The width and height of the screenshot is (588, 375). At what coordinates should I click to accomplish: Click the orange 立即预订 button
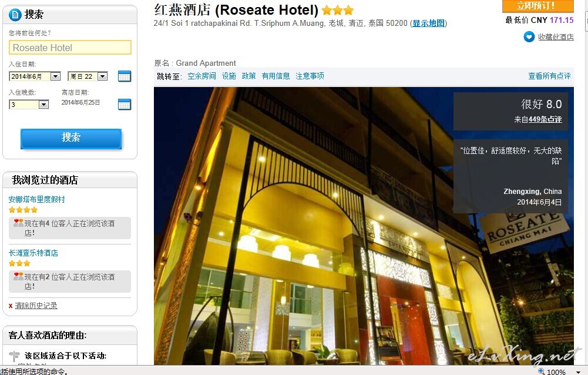[x=537, y=6]
